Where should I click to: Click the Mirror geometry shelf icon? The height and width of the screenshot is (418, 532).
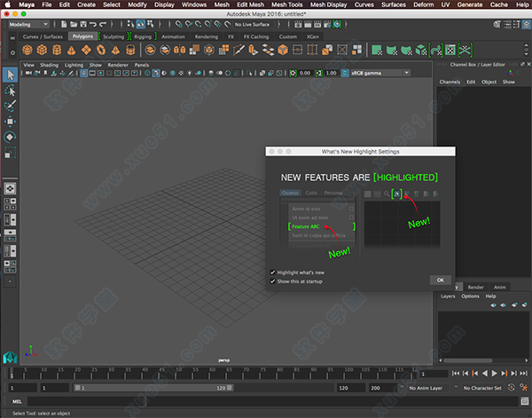(179, 50)
